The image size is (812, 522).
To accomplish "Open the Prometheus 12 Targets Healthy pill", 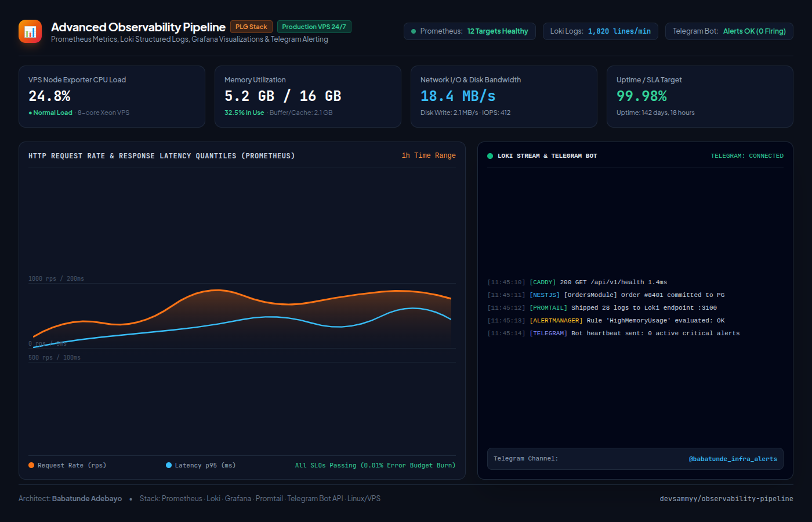I will click(x=470, y=31).
